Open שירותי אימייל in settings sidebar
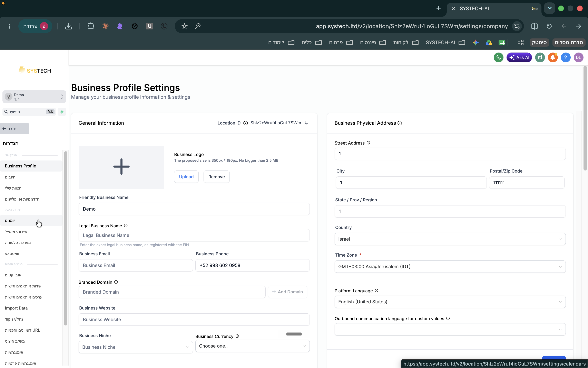 (x=31, y=231)
